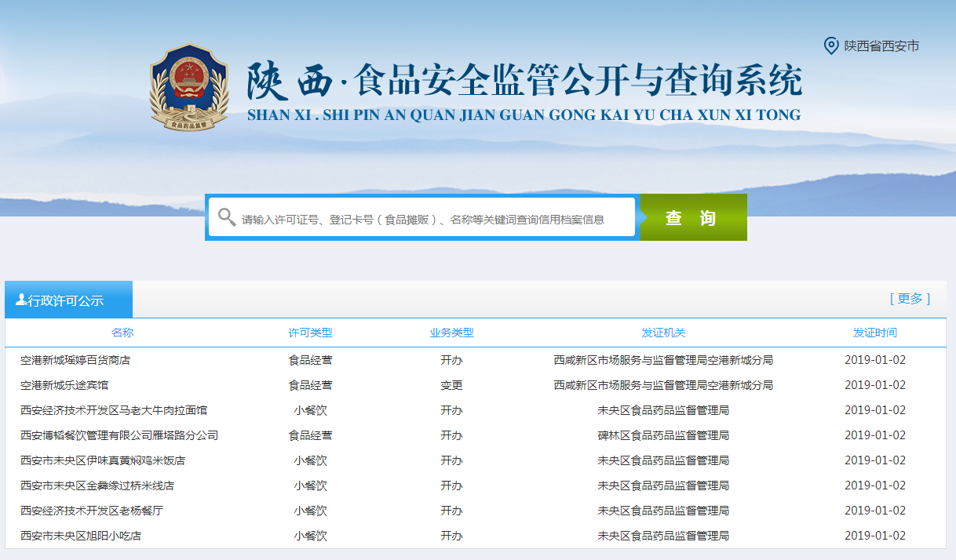956x560 pixels.
Task: Click the 发证机关 column header
Action: coord(663,333)
